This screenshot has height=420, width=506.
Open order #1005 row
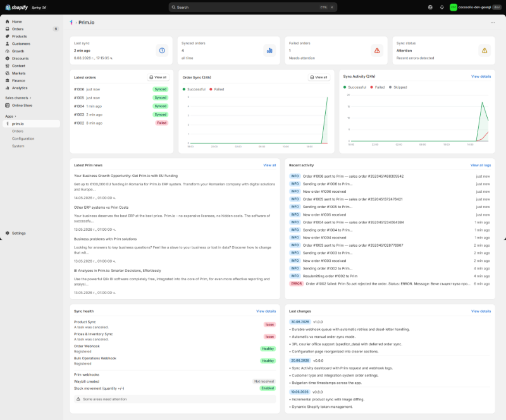tap(121, 97)
